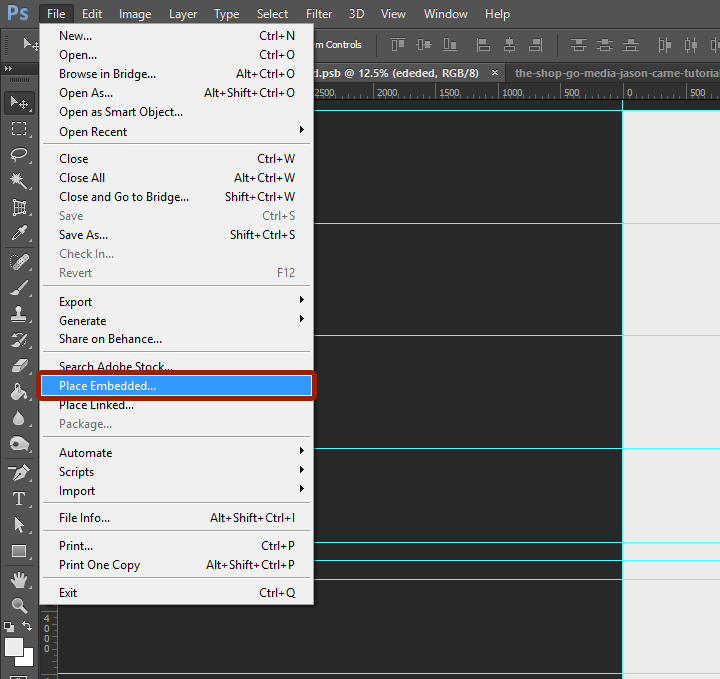Open the Edit menu
Viewport: 720px width, 679px height.
tap(92, 14)
